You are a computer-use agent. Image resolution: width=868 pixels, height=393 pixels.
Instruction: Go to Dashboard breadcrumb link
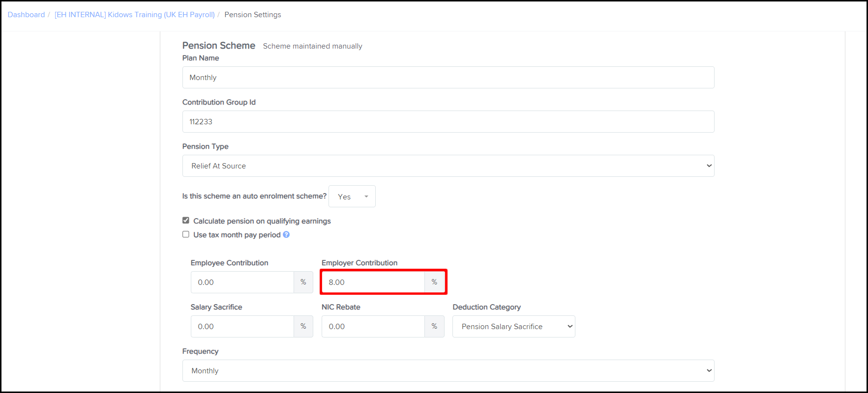click(x=26, y=15)
